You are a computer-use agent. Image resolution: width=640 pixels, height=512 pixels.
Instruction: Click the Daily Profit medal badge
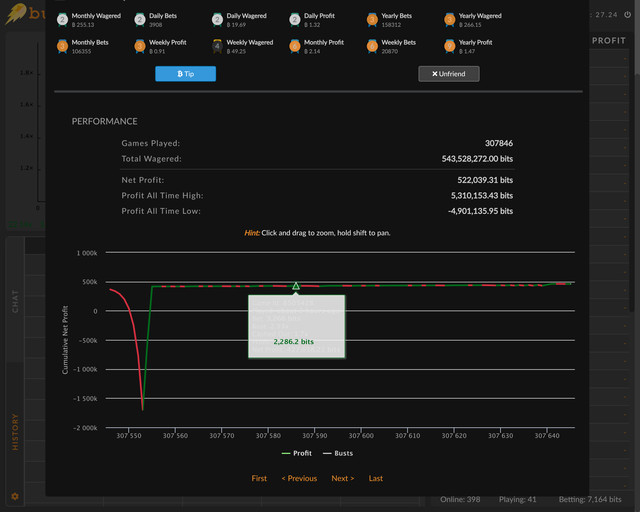295,19
